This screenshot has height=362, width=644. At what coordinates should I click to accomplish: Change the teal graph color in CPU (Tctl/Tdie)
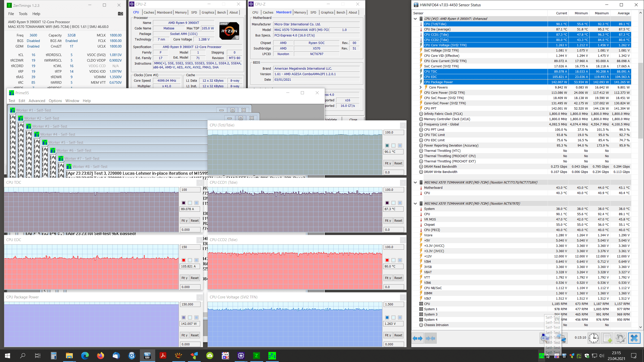[387, 146]
